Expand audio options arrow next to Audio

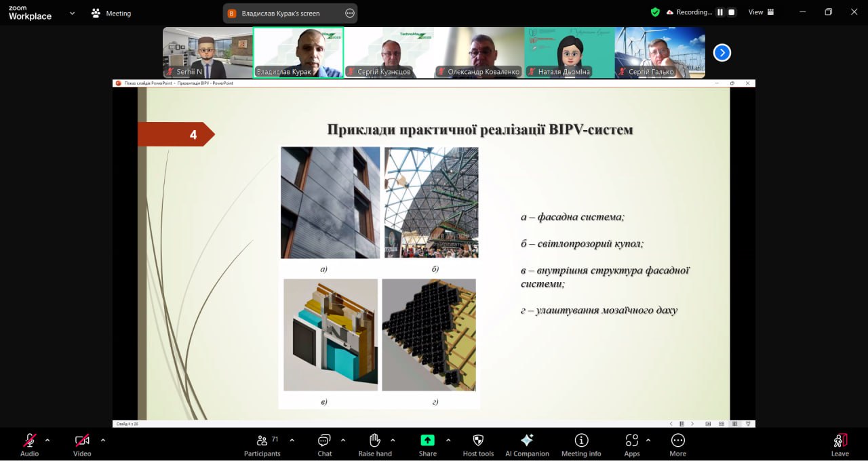47,440
